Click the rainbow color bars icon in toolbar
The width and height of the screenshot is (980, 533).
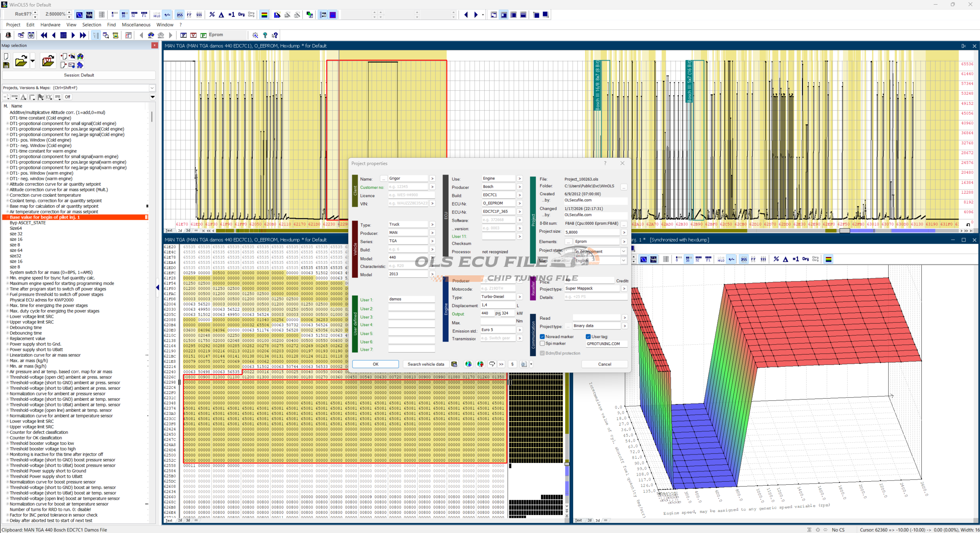click(264, 15)
